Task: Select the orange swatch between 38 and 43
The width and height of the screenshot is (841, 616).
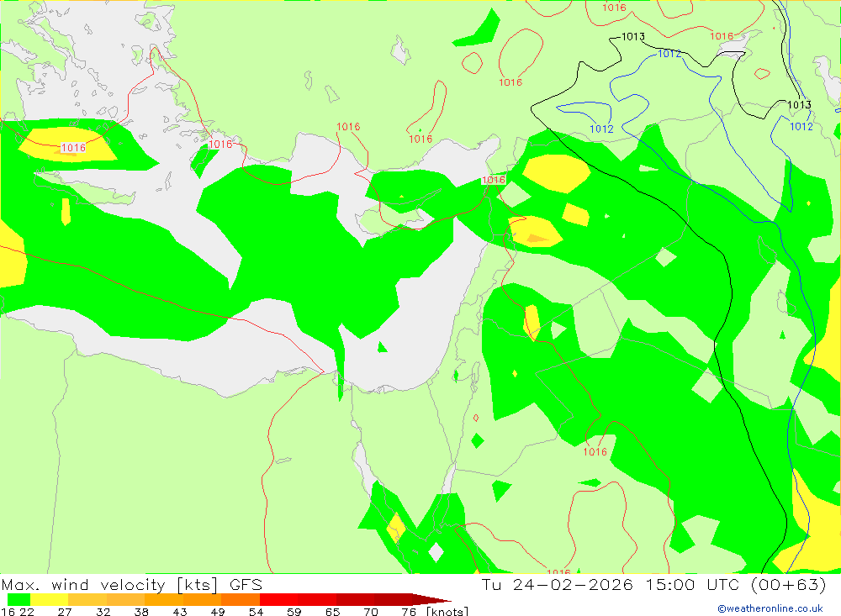Action: (x=164, y=599)
